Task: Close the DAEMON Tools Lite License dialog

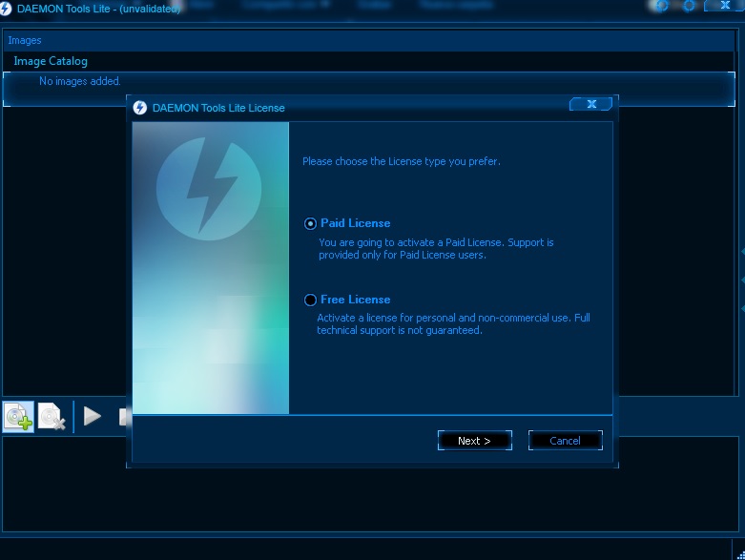Action: click(591, 104)
